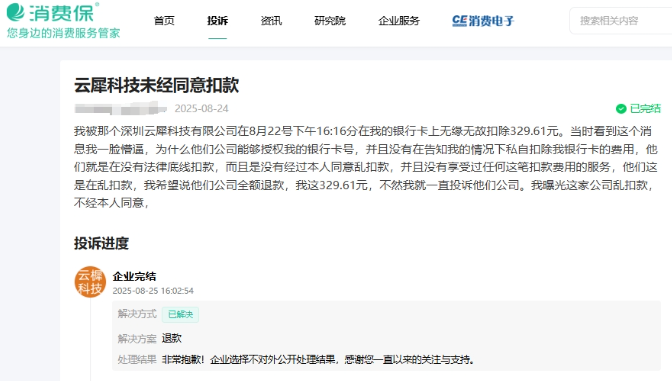672x381 pixels.
Task: Click the green 已完结 checkmark icon
Action: (x=621, y=109)
